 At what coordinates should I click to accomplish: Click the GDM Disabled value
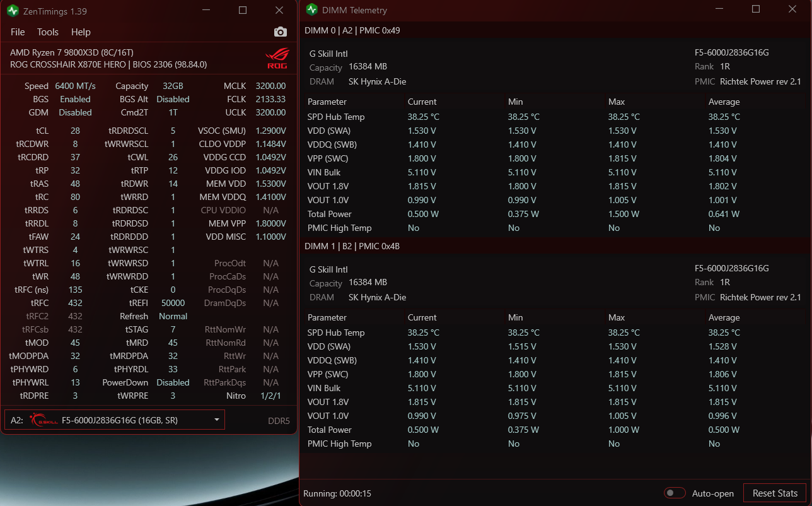[x=75, y=112]
